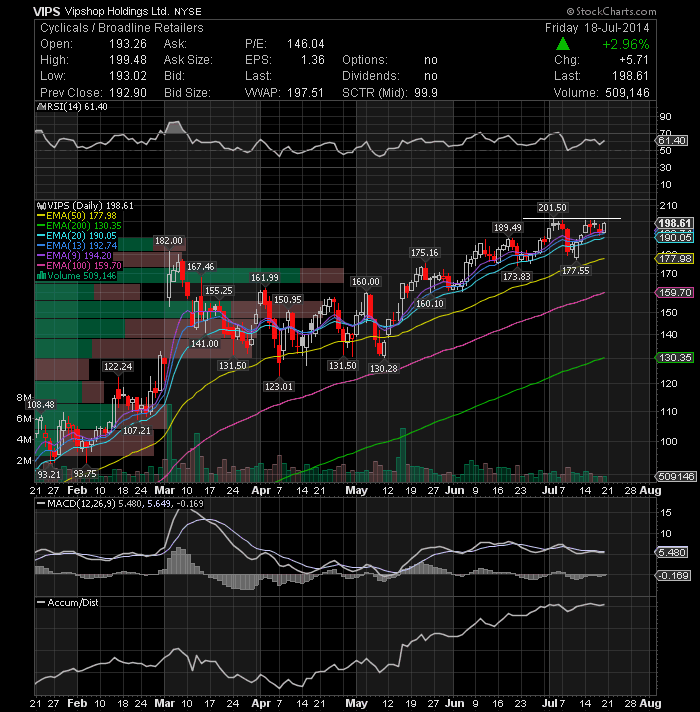Click the 182.00 peak price annotation
The image size is (700, 712).
[x=168, y=241]
